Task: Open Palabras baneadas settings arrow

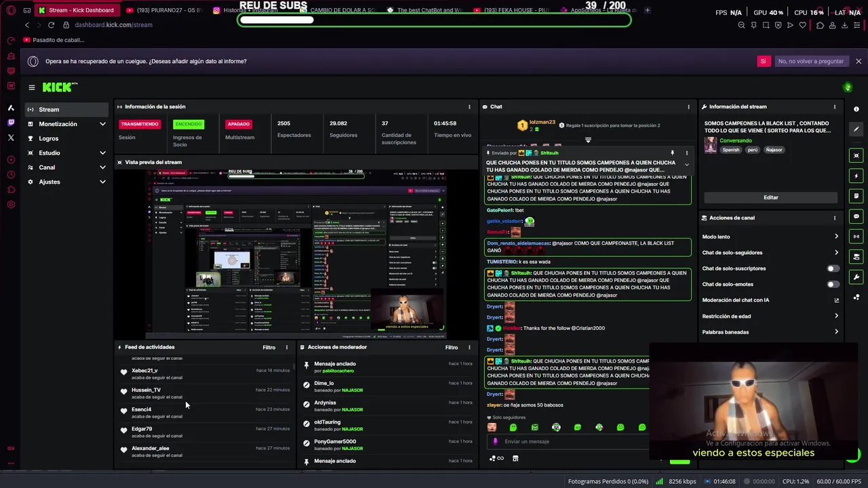Action: point(836,332)
